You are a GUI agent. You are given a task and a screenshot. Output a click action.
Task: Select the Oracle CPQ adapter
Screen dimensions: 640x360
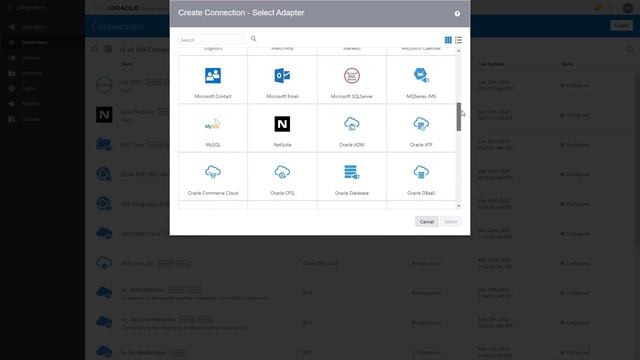click(282, 177)
